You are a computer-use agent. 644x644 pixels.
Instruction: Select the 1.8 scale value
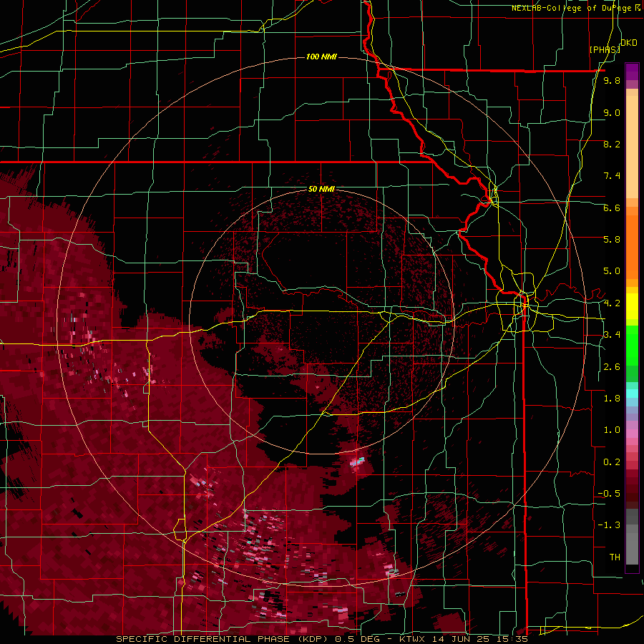tap(612, 399)
